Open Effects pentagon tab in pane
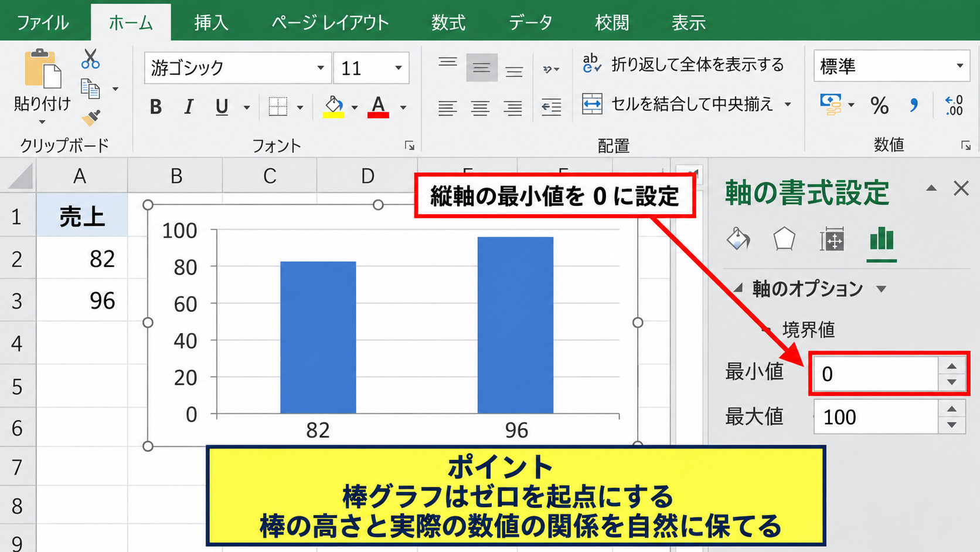980x552 pixels. [784, 239]
